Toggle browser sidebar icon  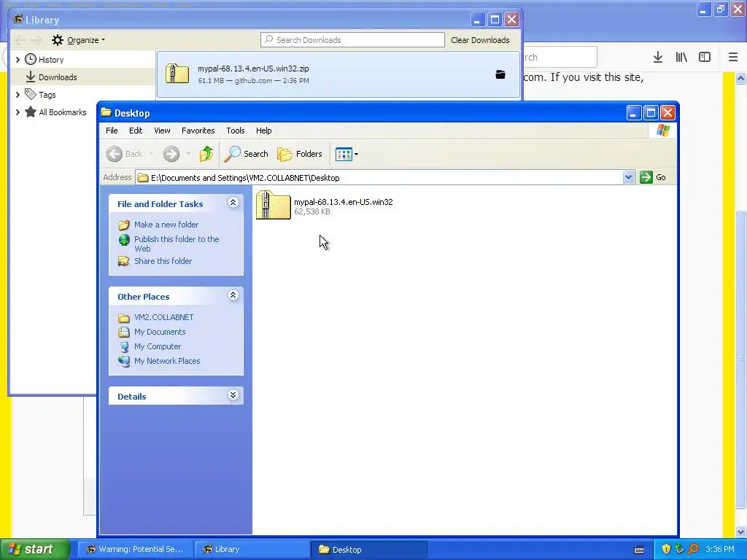tap(705, 57)
